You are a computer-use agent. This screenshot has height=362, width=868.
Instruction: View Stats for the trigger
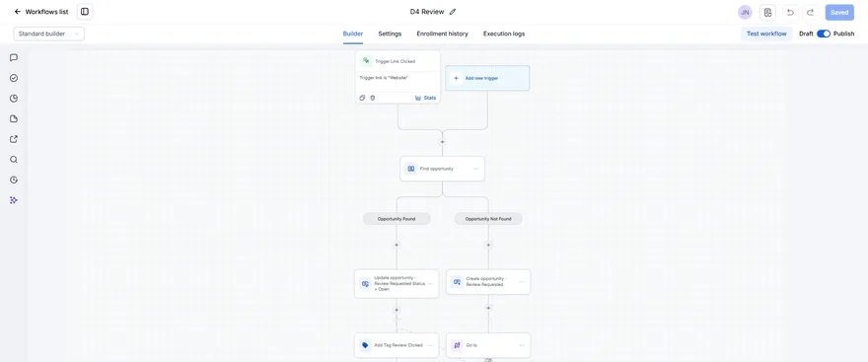[426, 98]
